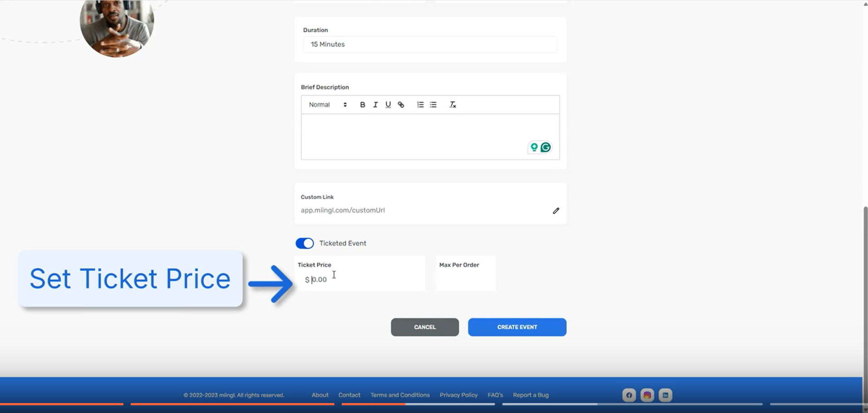Toggle bold formatting in description editor
This screenshot has width=868, height=413.
click(362, 105)
